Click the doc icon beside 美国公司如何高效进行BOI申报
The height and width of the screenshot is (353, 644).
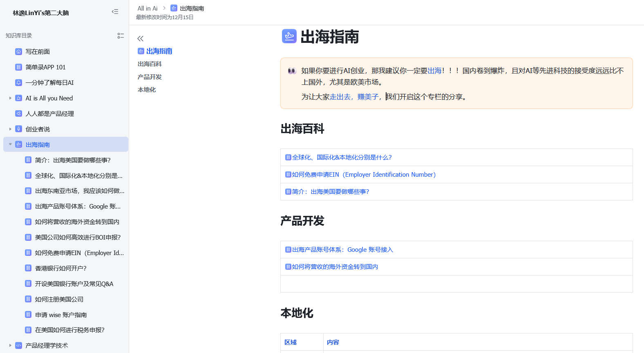(x=28, y=237)
